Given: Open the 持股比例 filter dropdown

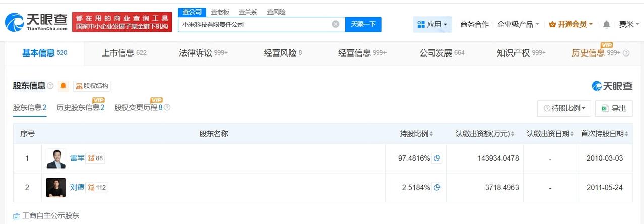Looking at the screenshot, I should [564, 108].
